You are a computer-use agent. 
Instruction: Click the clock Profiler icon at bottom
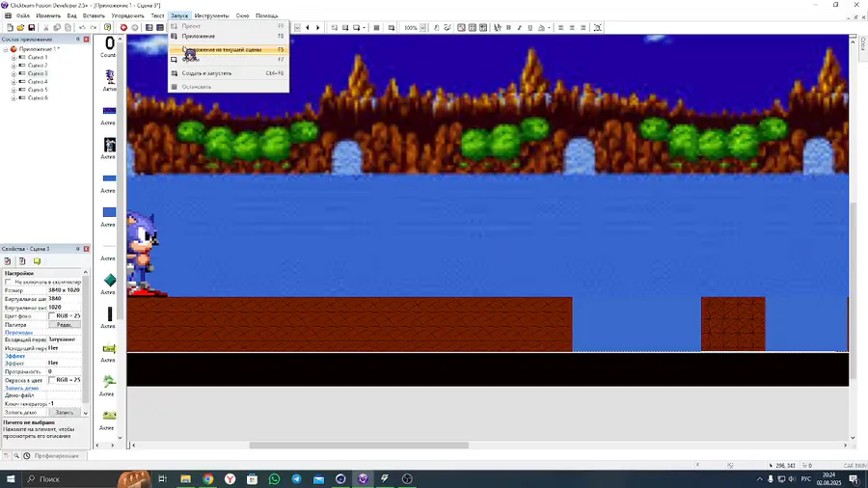[27, 456]
